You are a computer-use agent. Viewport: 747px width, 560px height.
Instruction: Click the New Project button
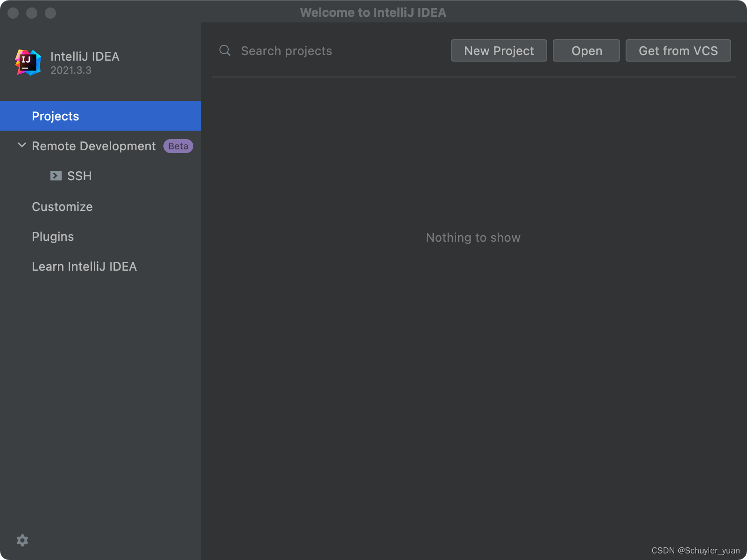tap(499, 50)
